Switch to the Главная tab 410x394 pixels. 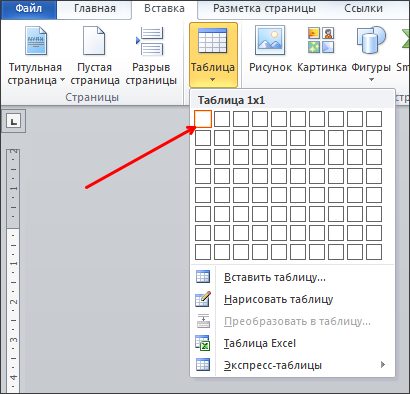tap(95, 9)
